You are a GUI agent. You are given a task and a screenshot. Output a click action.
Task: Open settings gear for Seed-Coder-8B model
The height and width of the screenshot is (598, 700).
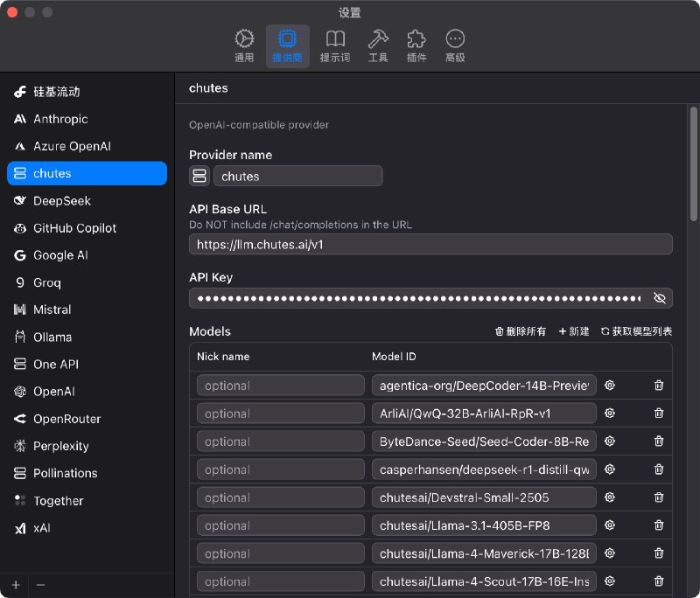tap(610, 442)
